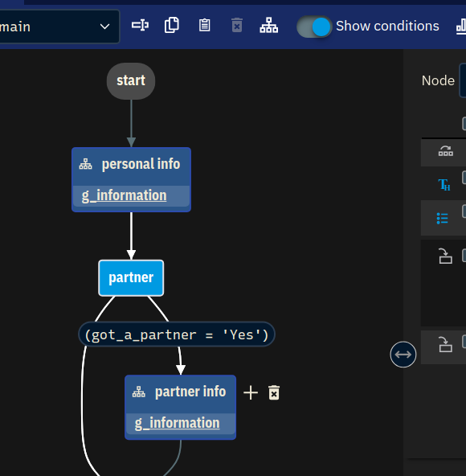
Task: Select the partner node
Action: pyautogui.click(x=131, y=277)
